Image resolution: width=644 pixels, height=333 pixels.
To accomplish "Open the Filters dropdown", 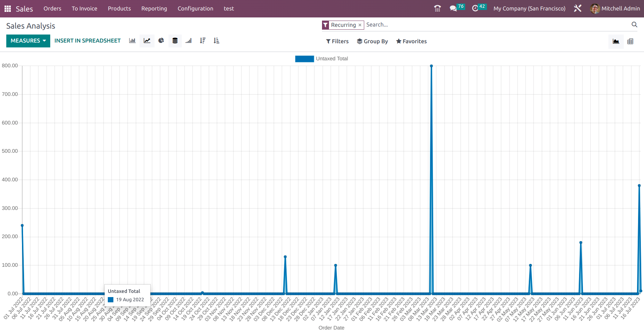I will (337, 41).
